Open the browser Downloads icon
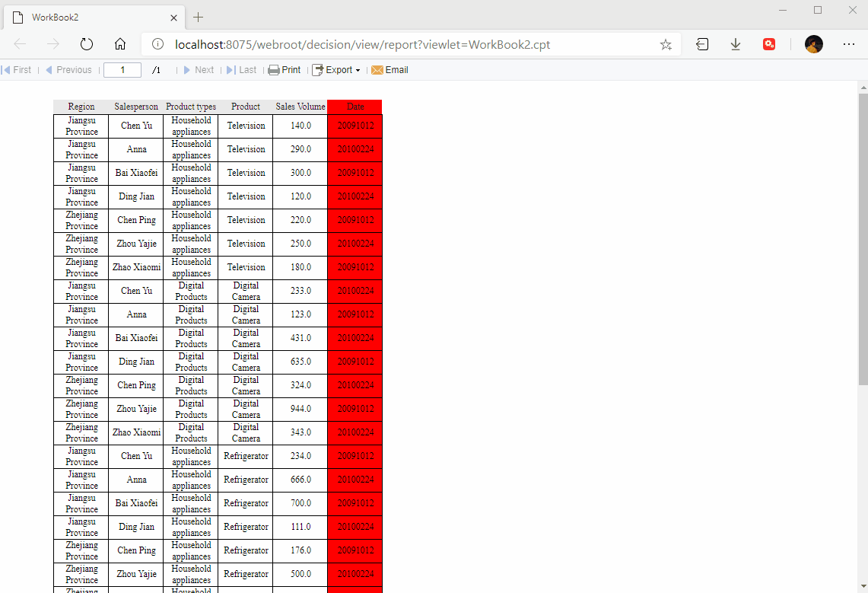 point(735,44)
